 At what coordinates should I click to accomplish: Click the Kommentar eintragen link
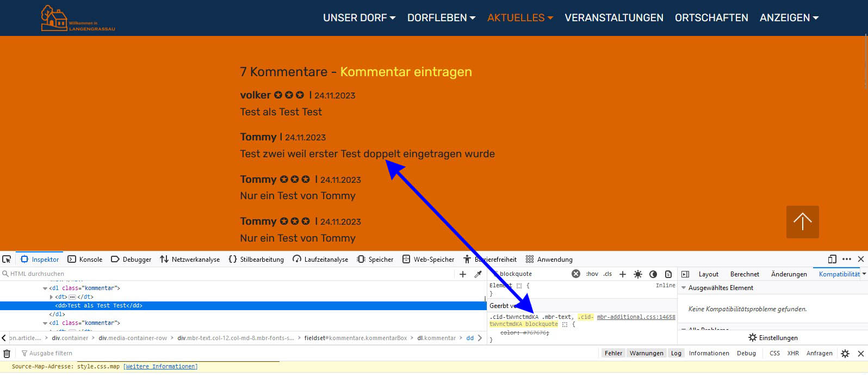coord(406,72)
